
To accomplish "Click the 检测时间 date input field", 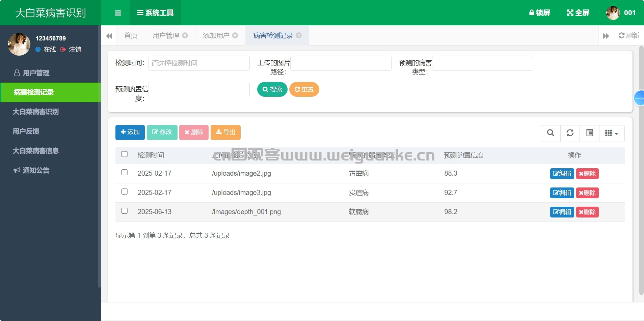I will [x=199, y=63].
